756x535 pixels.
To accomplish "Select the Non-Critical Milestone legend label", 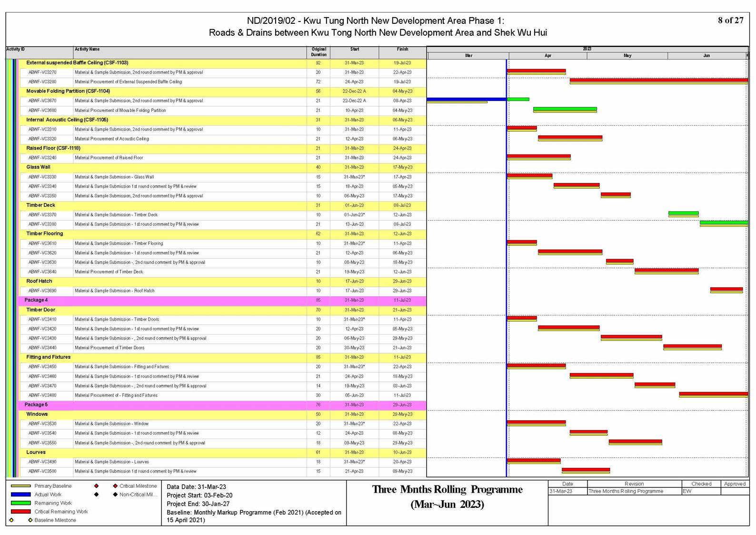I will click(138, 495).
